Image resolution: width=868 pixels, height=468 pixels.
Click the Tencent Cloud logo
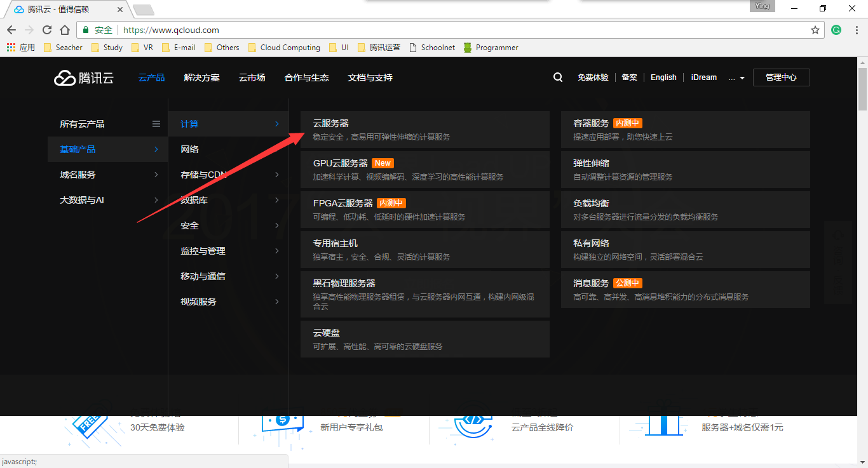tap(83, 77)
